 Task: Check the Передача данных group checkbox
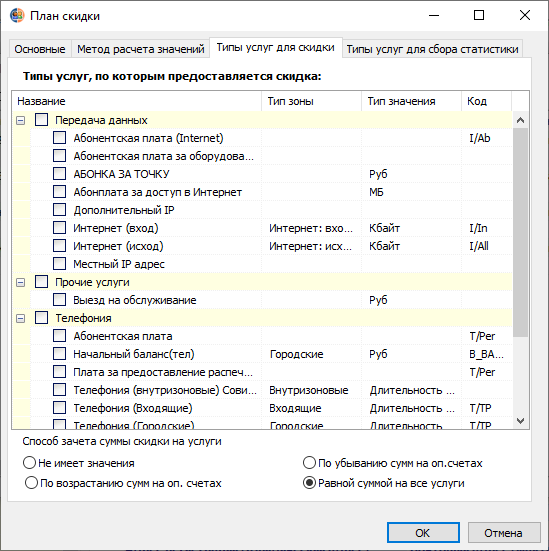41,120
